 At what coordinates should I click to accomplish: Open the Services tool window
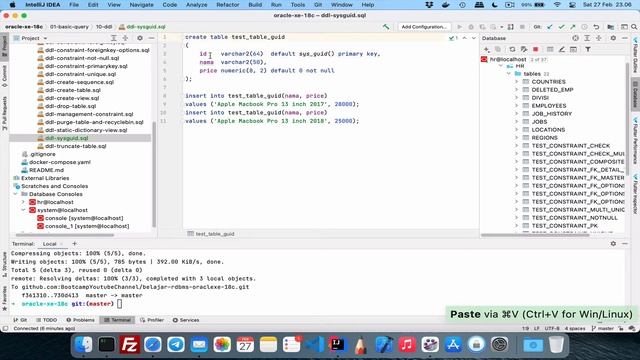tap(186, 320)
